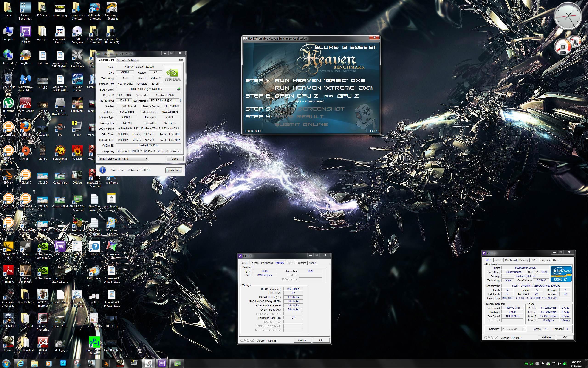Toggle the DirectCompute 5.0 checkbox
This screenshot has height=368, width=588.
coord(159,151)
